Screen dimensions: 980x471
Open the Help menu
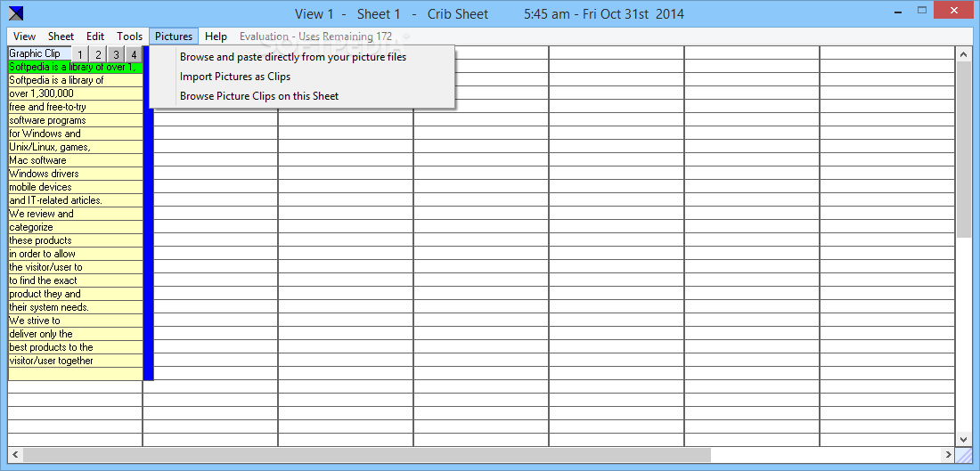pos(216,37)
